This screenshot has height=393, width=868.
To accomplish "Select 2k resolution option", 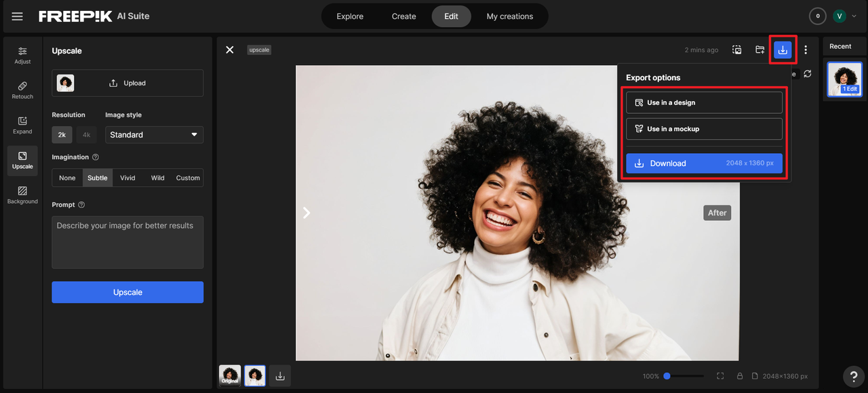I will pyautogui.click(x=62, y=135).
